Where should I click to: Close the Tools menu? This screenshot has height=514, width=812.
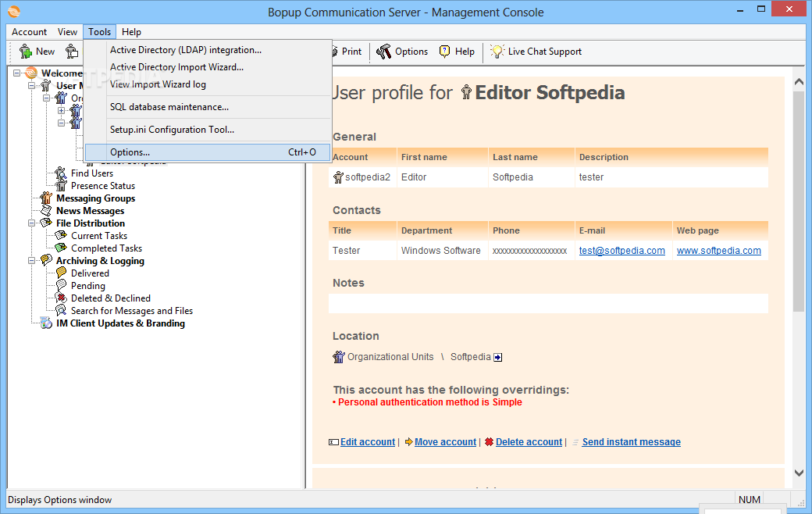(x=99, y=31)
